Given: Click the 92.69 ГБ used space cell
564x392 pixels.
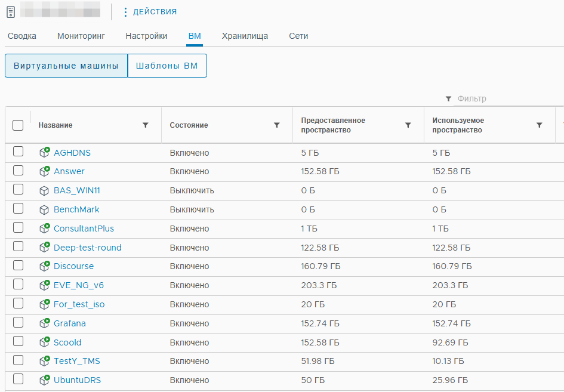Looking at the screenshot, I should [451, 342].
